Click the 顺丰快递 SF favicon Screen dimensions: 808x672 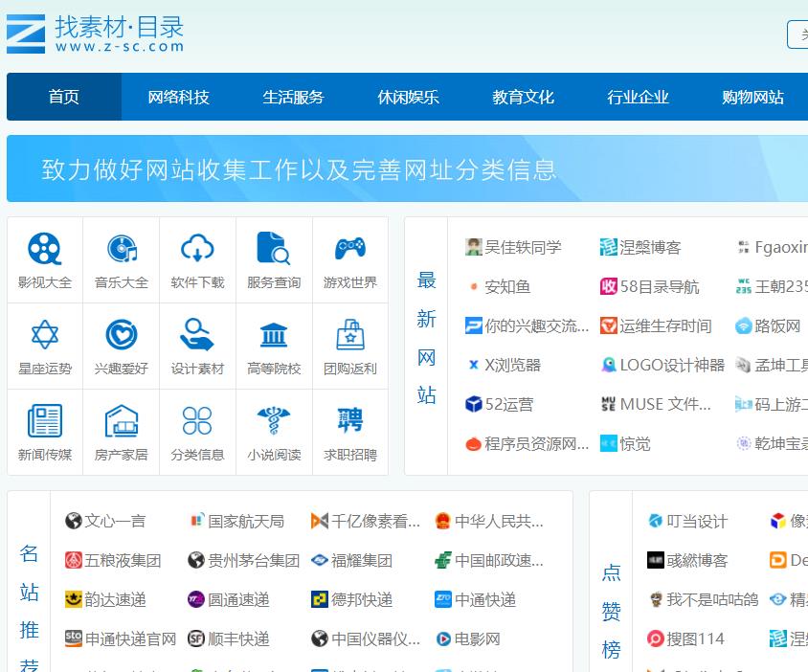tap(196, 639)
